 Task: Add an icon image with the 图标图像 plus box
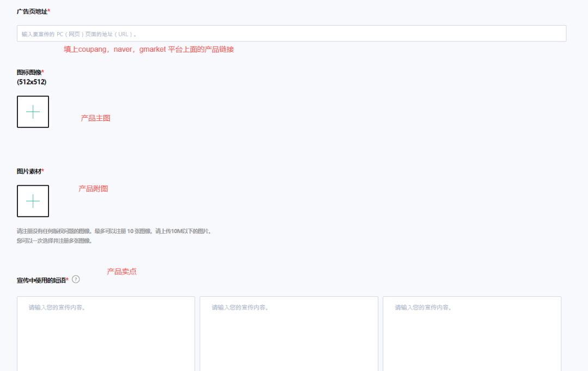pos(33,112)
